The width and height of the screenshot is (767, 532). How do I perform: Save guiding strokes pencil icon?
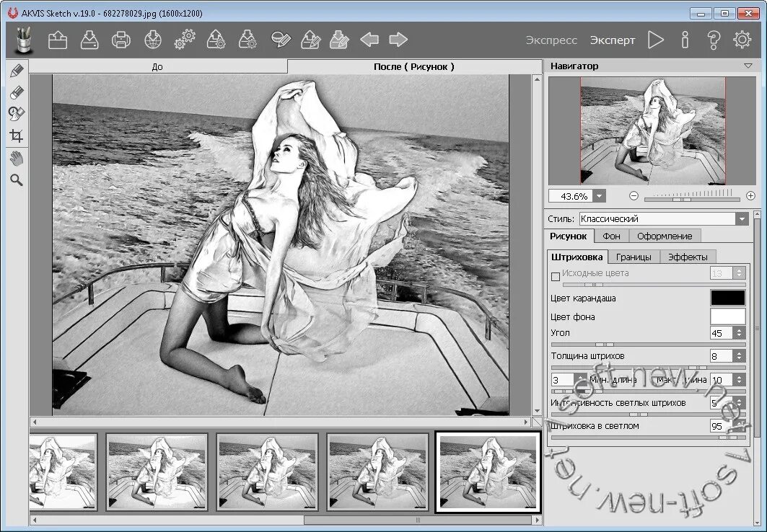point(339,40)
